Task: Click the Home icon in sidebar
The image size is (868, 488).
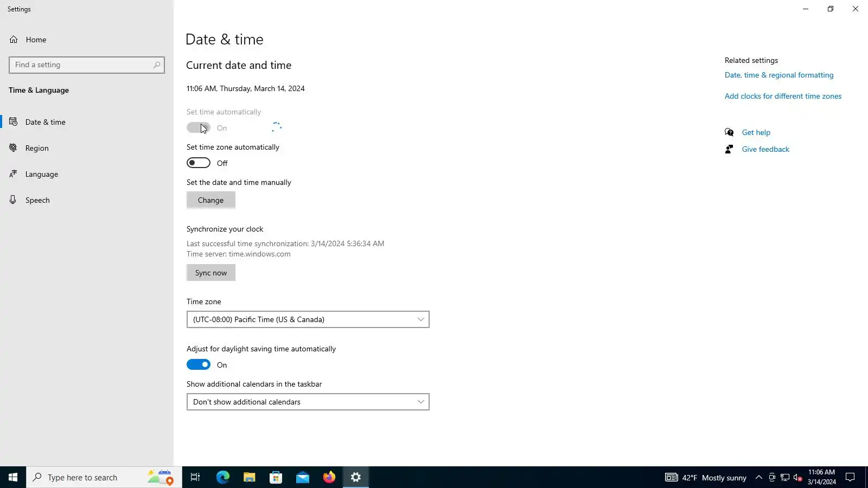Action: pyautogui.click(x=14, y=40)
